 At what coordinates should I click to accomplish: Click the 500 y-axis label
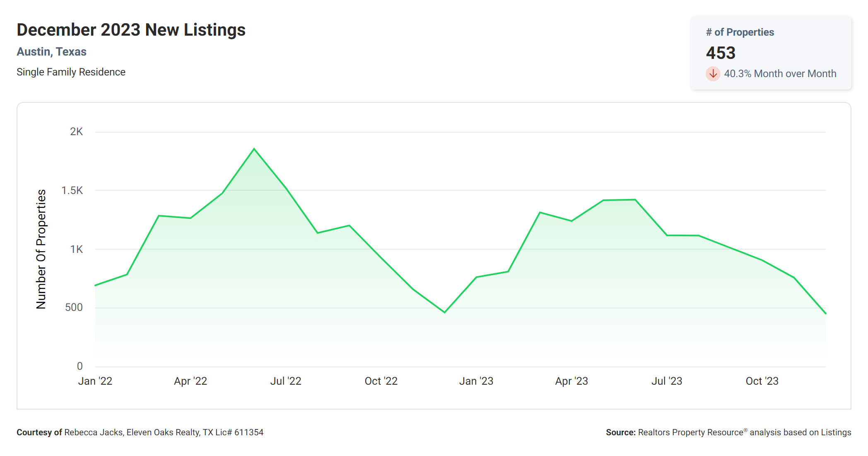click(74, 308)
